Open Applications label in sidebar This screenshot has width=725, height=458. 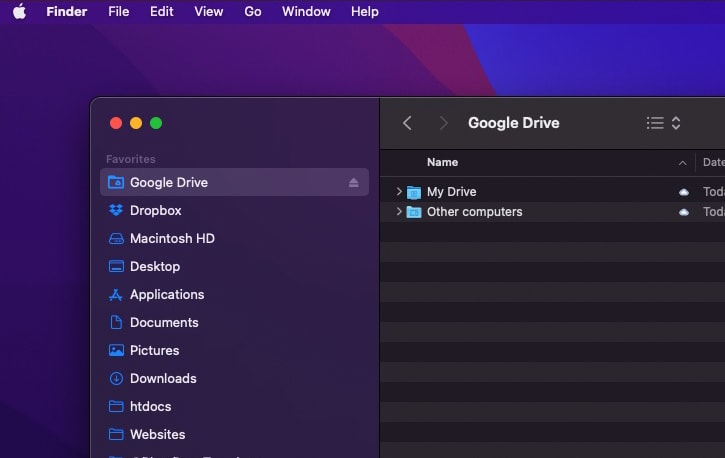[167, 294]
